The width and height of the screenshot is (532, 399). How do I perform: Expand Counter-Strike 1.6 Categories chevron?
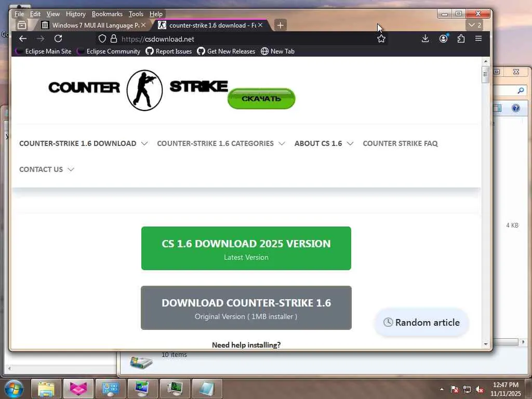point(282,143)
